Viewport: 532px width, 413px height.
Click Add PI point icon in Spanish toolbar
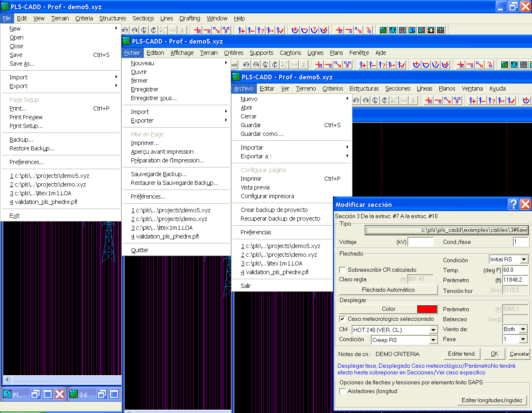[429, 101]
